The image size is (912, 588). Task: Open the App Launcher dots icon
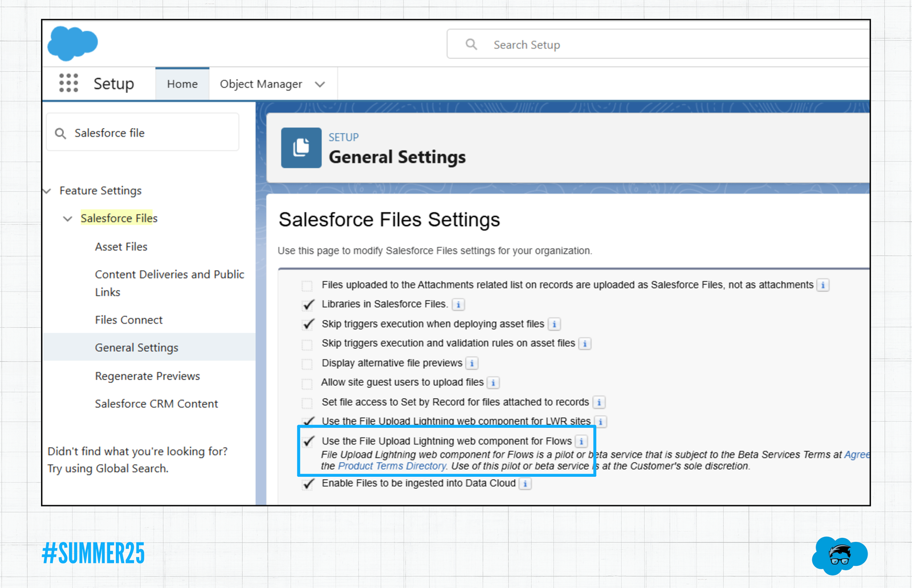pos(68,83)
